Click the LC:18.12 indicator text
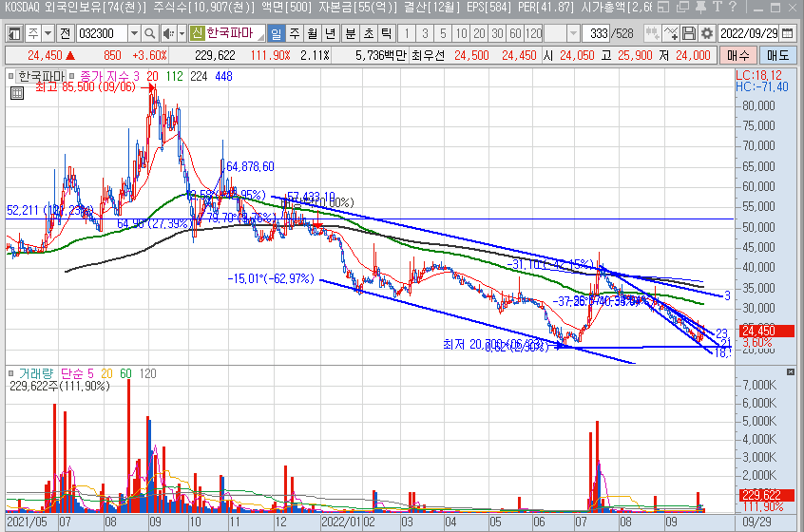The width and height of the screenshot is (804, 532). pyautogui.click(x=758, y=75)
